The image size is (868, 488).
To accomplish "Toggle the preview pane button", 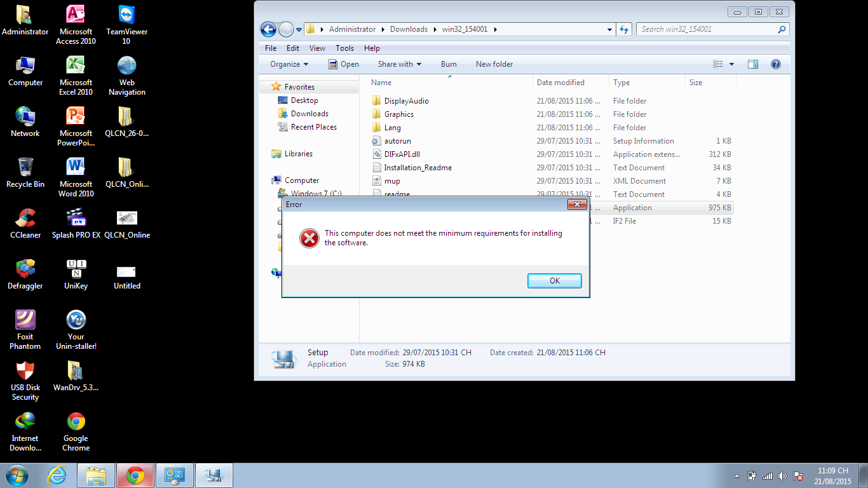I will pyautogui.click(x=753, y=64).
